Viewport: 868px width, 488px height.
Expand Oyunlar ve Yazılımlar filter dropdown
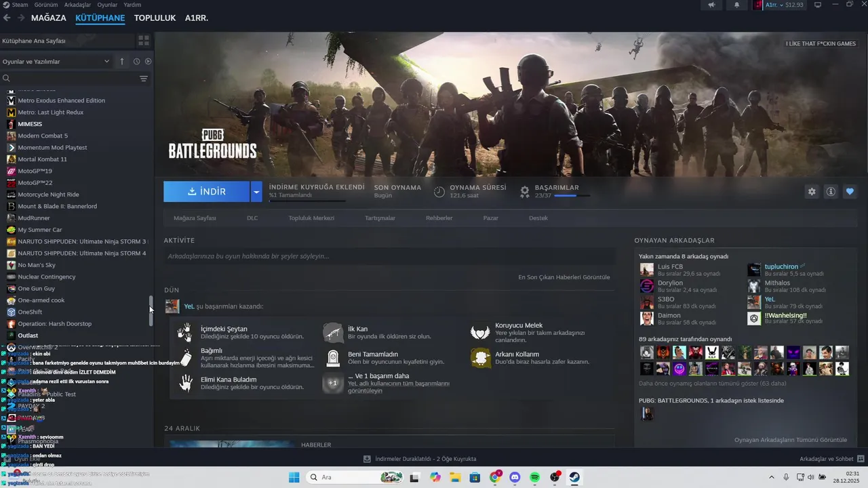click(x=56, y=62)
